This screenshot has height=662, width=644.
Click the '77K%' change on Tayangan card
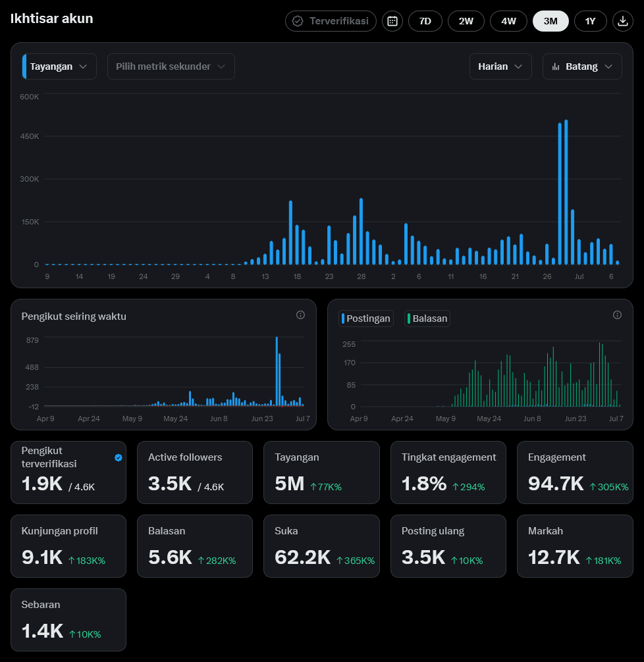pyautogui.click(x=326, y=487)
